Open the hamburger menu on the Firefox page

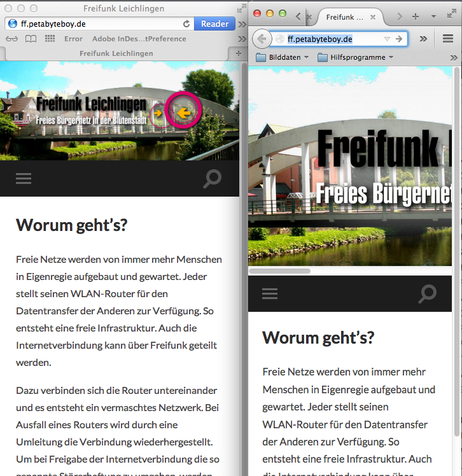point(270,293)
